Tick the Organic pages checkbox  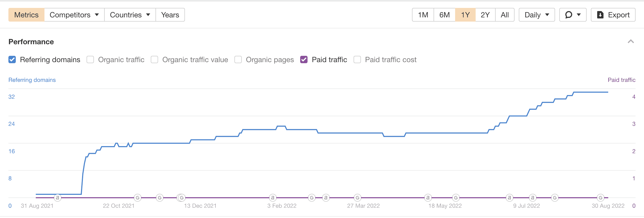click(x=238, y=60)
